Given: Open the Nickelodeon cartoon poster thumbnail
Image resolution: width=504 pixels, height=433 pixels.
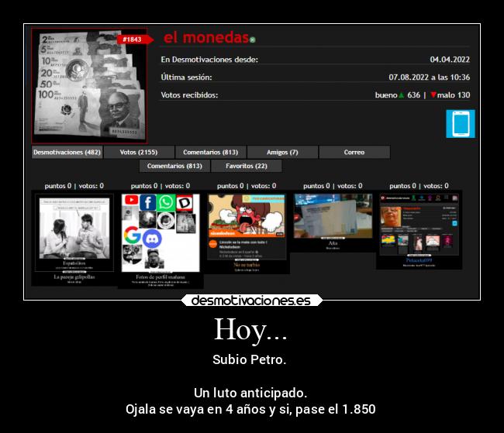Looking at the screenshot, I should [247, 232].
